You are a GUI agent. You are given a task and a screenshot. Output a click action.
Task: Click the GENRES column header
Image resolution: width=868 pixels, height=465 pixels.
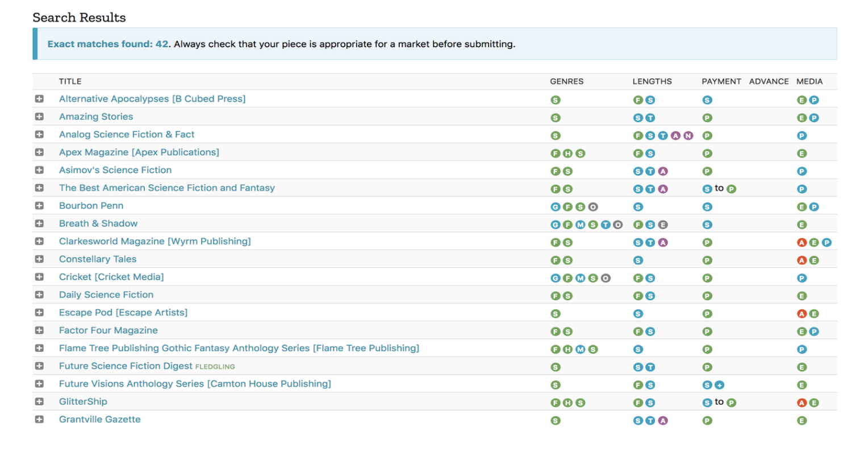pyautogui.click(x=566, y=81)
